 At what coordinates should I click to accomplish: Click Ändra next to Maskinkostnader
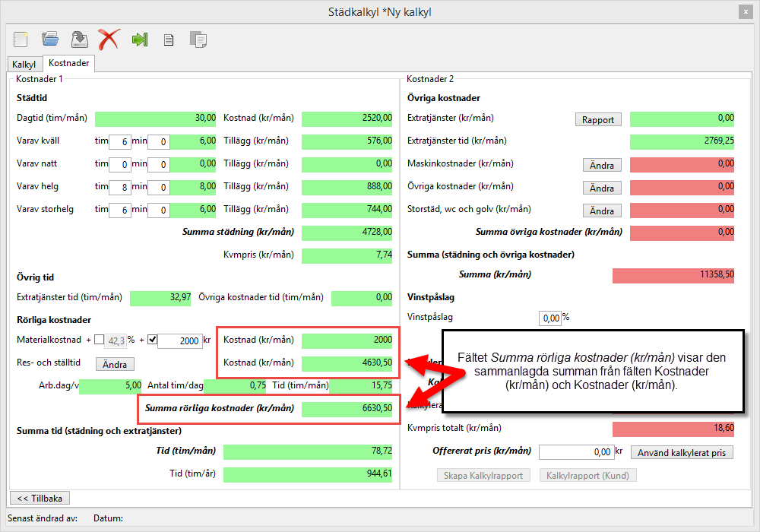[x=602, y=165]
